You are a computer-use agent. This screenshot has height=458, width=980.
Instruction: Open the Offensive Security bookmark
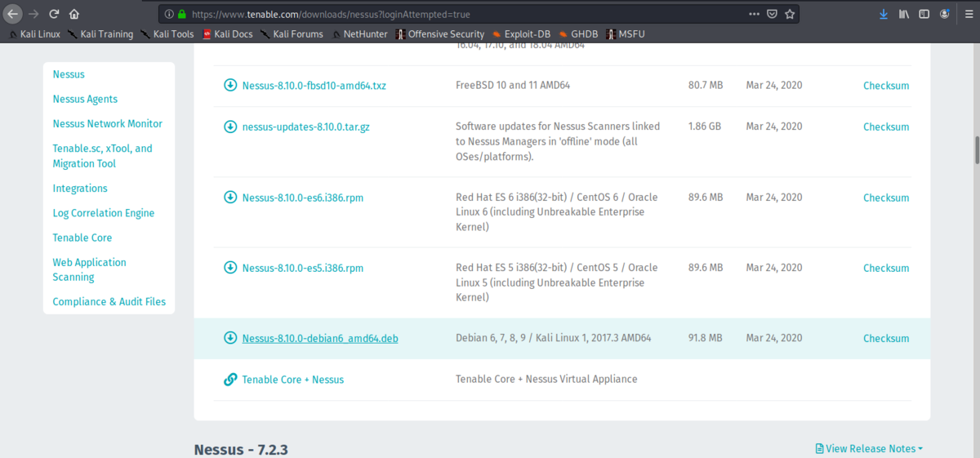(440, 34)
